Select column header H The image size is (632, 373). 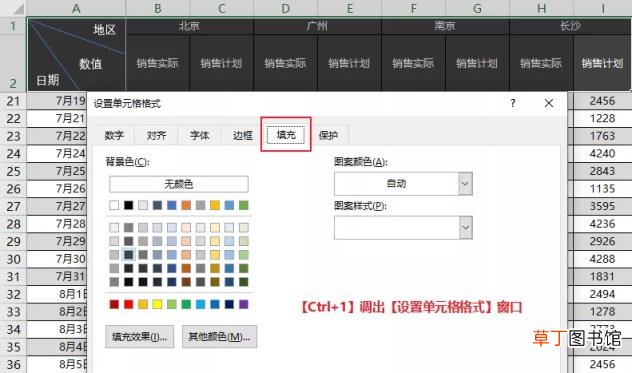(541, 8)
